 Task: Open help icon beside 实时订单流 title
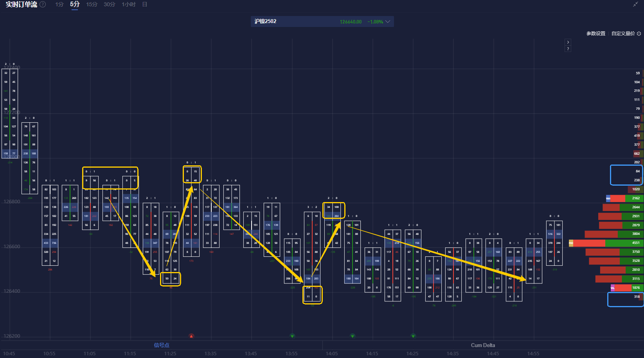pyautogui.click(x=43, y=5)
